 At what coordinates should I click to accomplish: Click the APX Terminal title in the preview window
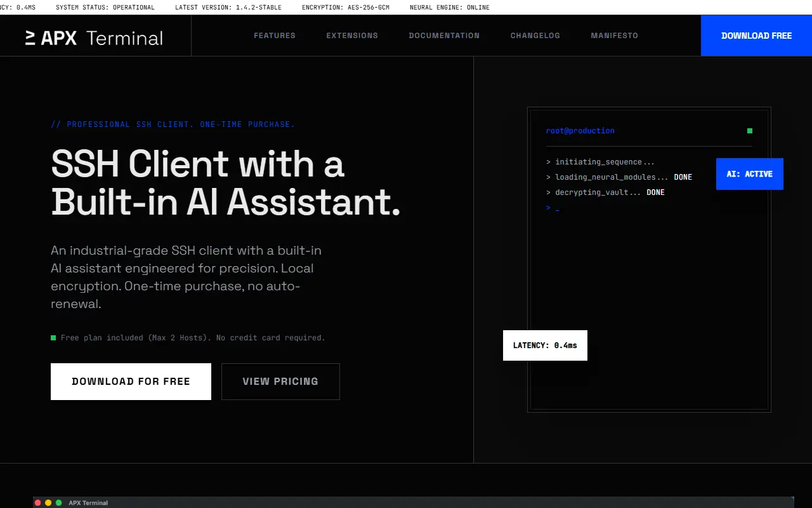pos(88,503)
